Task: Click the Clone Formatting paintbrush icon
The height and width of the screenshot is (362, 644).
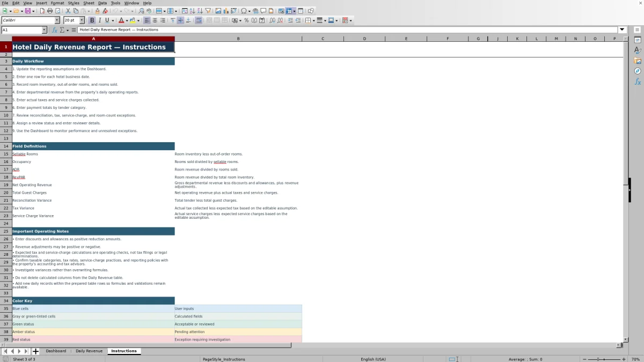Action: [97, 11]
